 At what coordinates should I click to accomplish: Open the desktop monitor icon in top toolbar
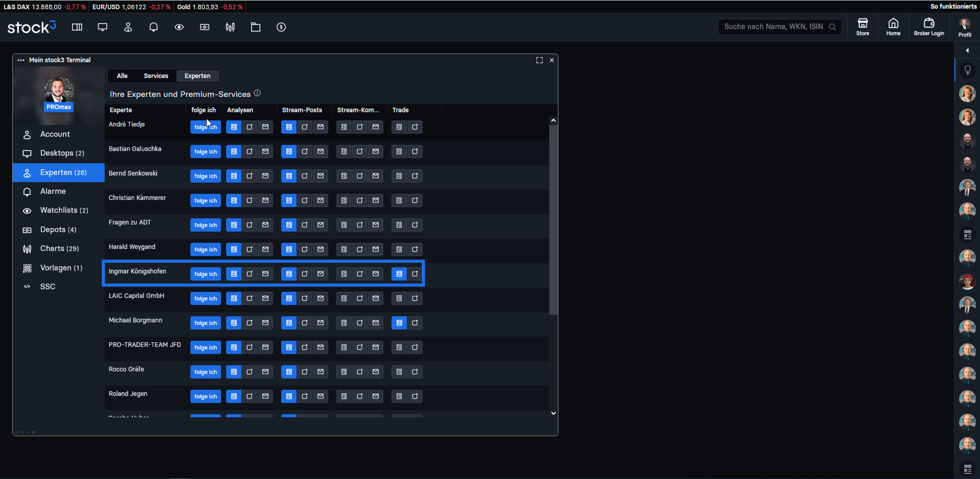(102, 27)
